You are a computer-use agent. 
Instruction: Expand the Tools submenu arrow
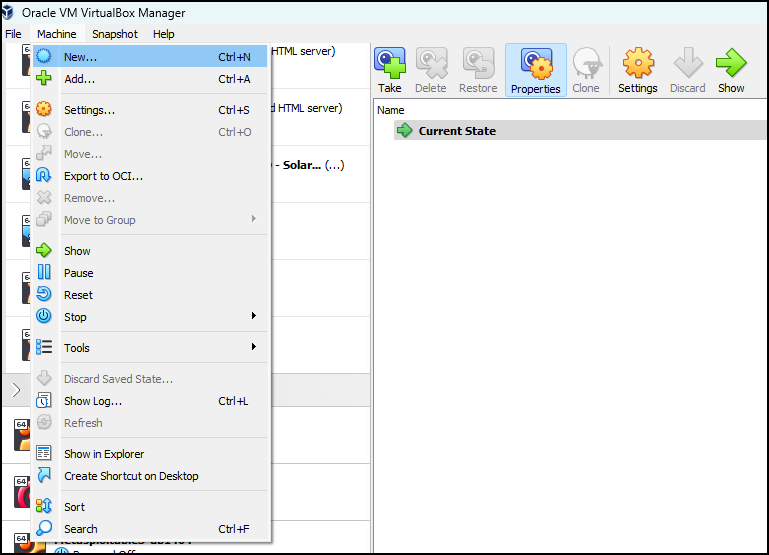pyautogui.click(x=254, y=347)
